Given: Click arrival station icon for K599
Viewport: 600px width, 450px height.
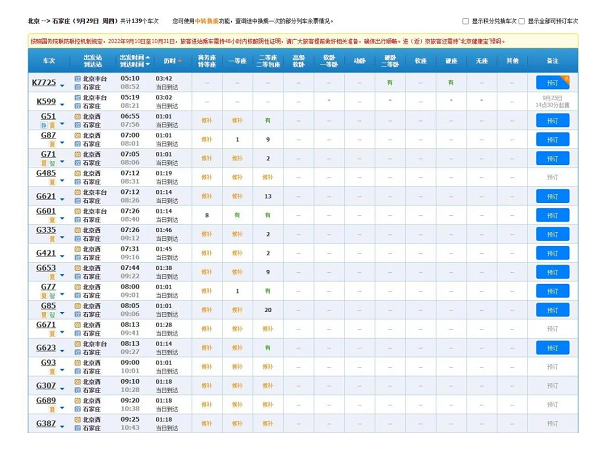Looking at the screenshot, I should (77, 105).
